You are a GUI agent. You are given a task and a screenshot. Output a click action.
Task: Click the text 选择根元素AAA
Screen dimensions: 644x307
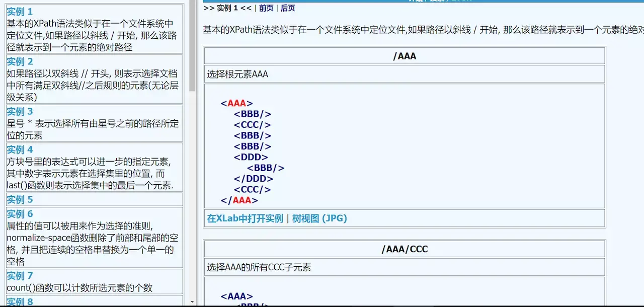tap(237, 74)
